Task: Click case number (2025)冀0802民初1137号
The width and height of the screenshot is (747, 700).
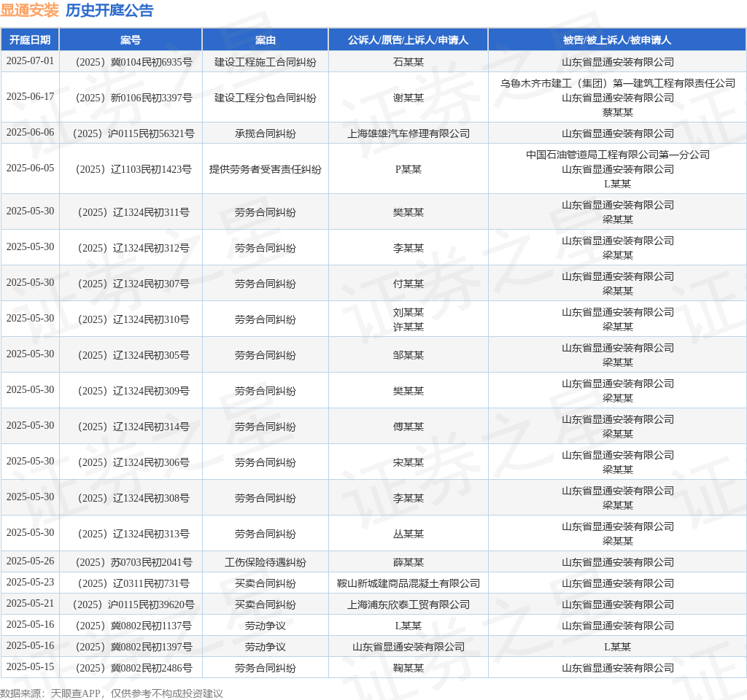Action: (x=131, y=625)
